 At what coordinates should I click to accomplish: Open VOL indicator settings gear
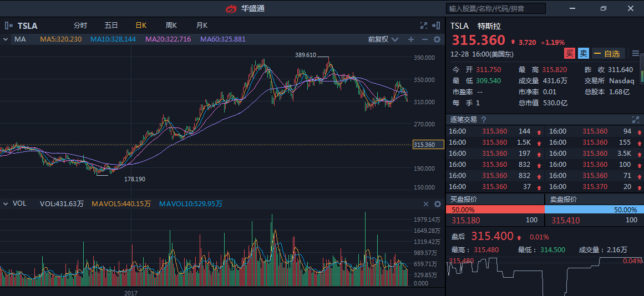coord(437,204)
